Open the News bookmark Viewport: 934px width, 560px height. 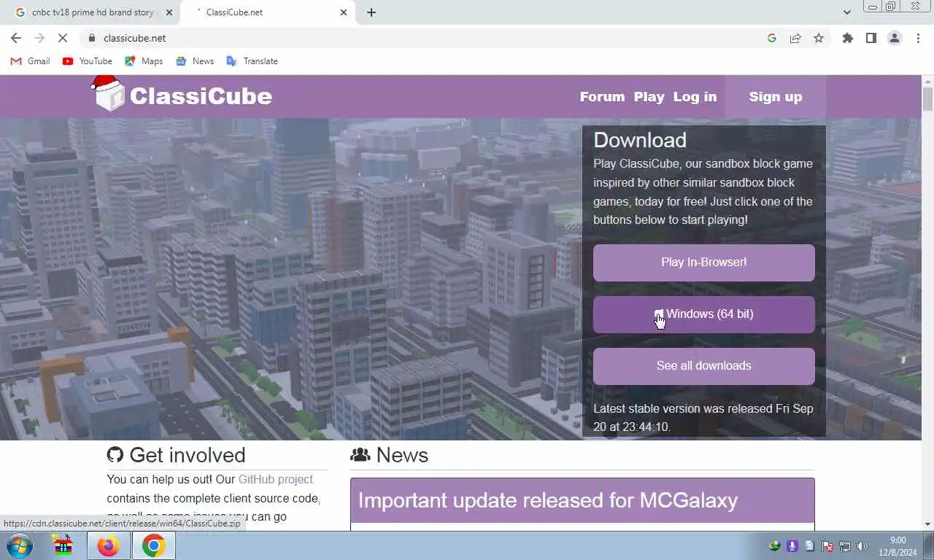[x=195, y=61]
